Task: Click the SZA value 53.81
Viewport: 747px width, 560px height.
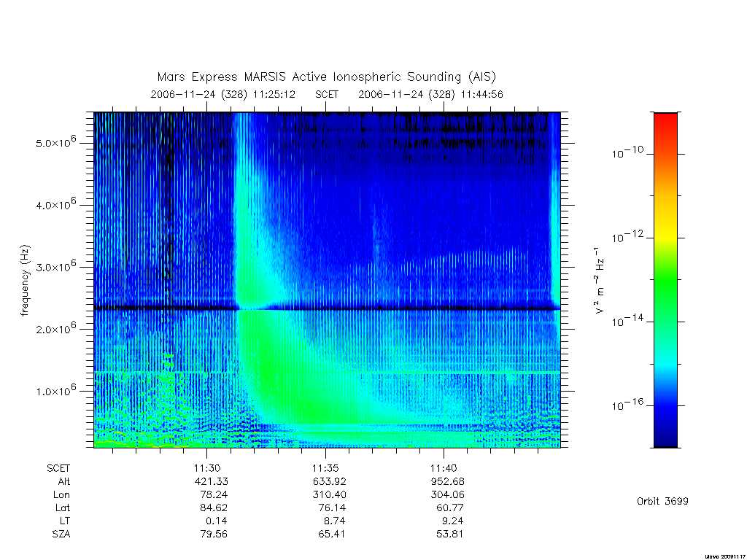Action: [449, 534]
